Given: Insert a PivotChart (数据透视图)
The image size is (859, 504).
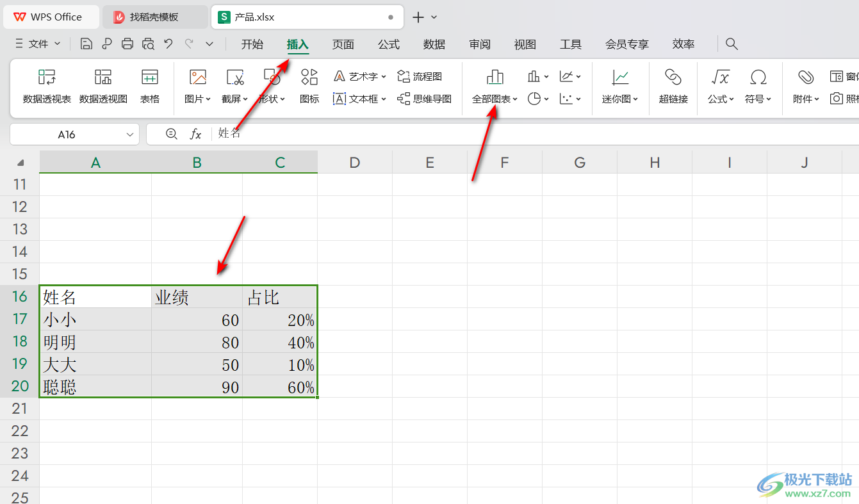Looking at the screenshot, I should [x=103, y=86].
